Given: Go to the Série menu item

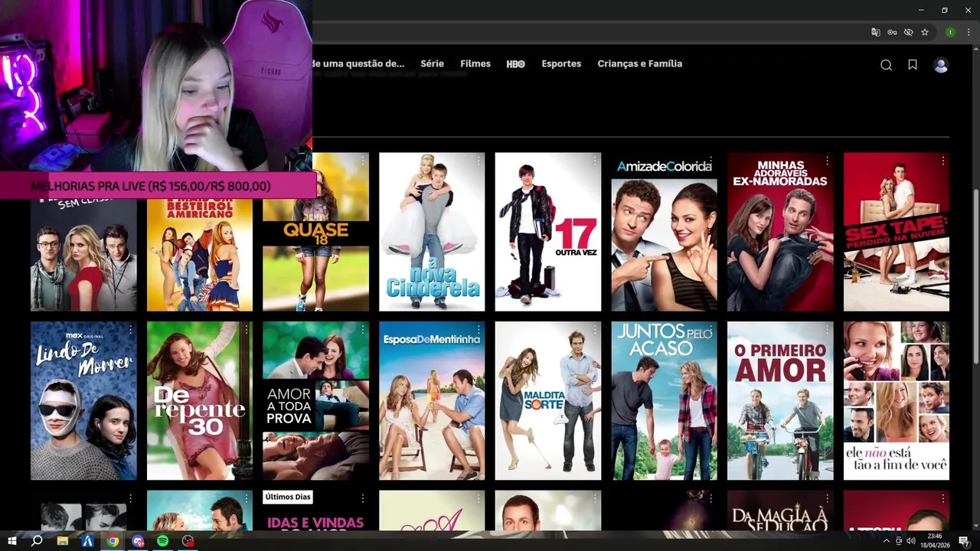Looking at the screenshot, I should [x=432, y=64].
